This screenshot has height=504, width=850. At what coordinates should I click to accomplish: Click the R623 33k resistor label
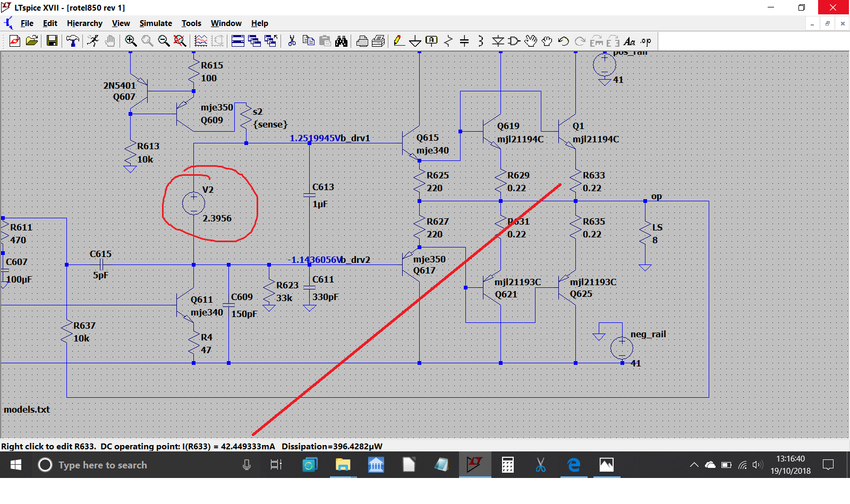[x=287, y=292]
